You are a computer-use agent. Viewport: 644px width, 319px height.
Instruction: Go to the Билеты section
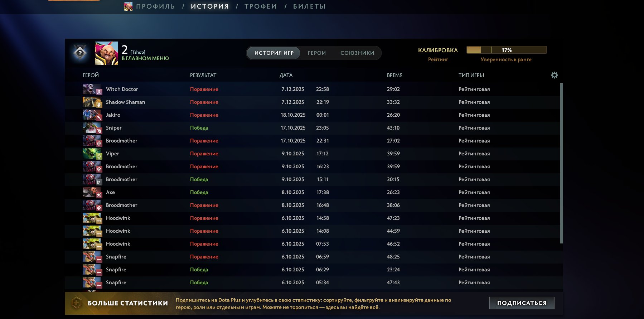[309, 6]
